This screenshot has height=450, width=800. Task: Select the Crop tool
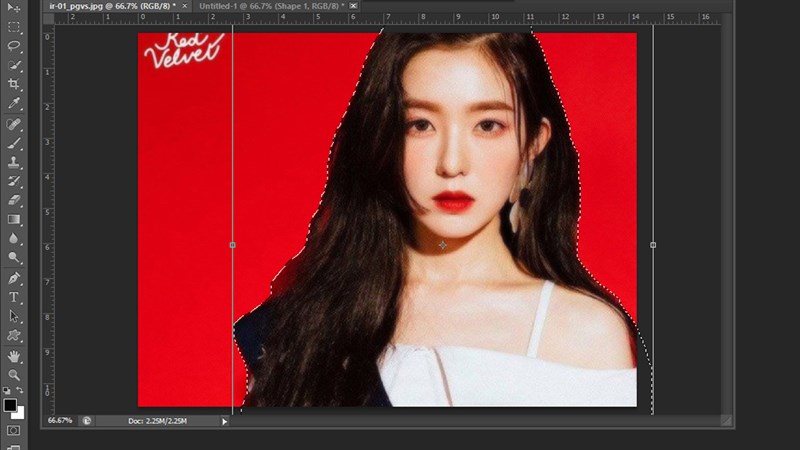[14, 84]
